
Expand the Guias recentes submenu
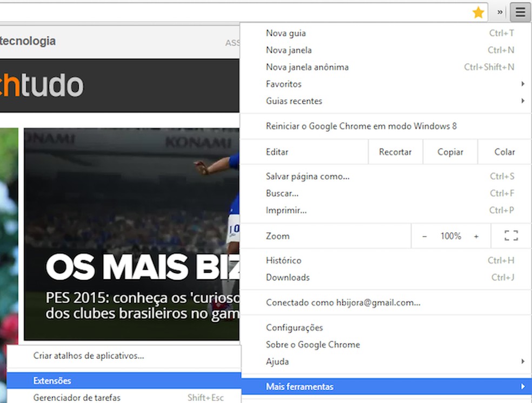click(294, 101)
